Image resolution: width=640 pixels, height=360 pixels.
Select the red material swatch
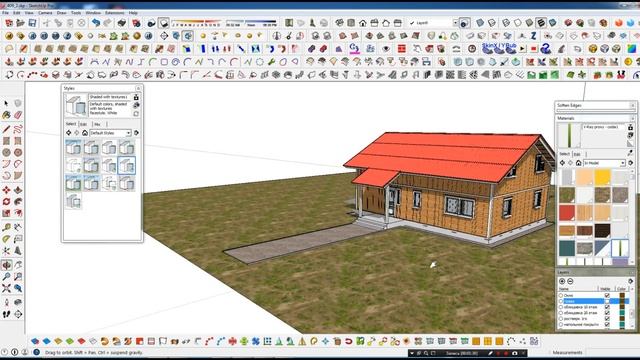pyautogui.click(x=567, y=213)
